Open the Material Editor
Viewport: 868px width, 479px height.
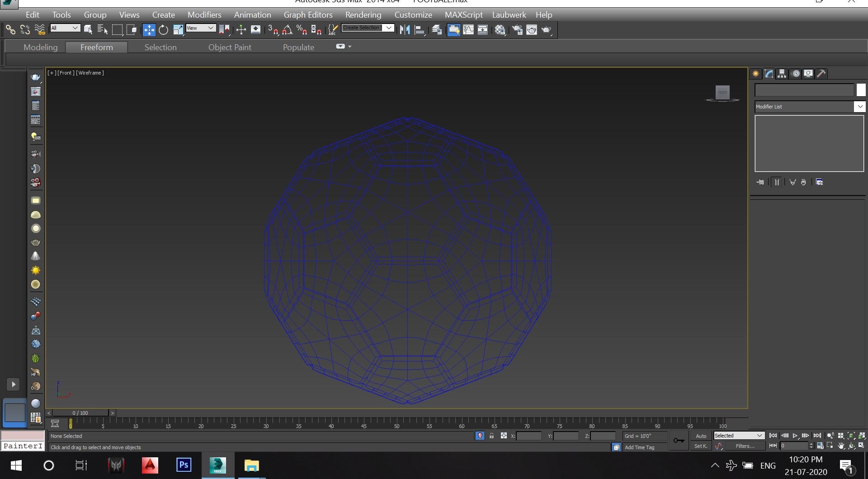point(500,30)
